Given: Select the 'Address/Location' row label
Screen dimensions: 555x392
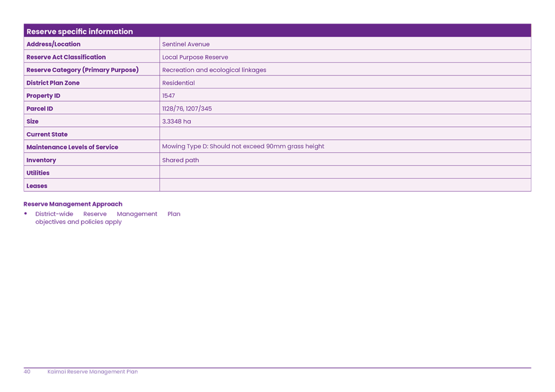Looking at the screenshot, I should point(53,44).
